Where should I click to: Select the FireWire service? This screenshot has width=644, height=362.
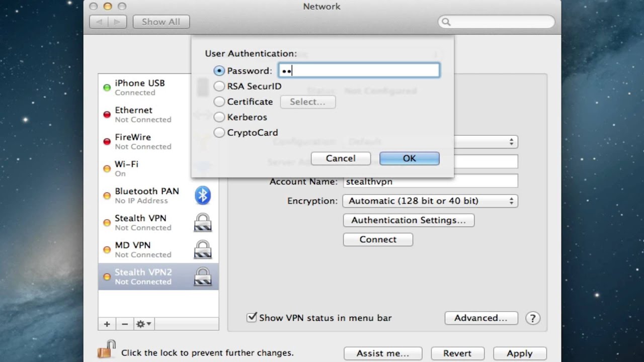[x=158, y=141]
